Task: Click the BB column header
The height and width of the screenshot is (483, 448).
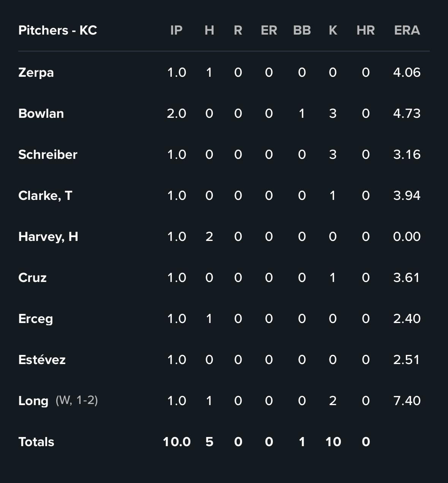Action: click(302, 30)
